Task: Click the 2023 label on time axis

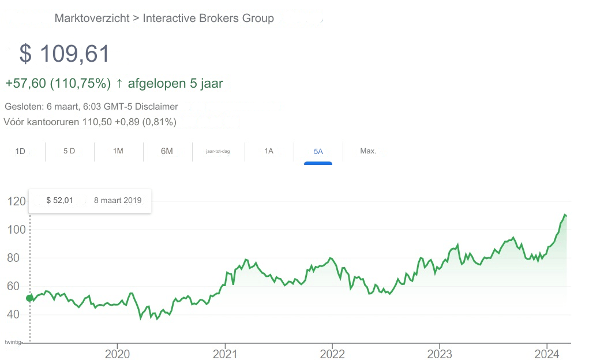Action: click(440, 354)
